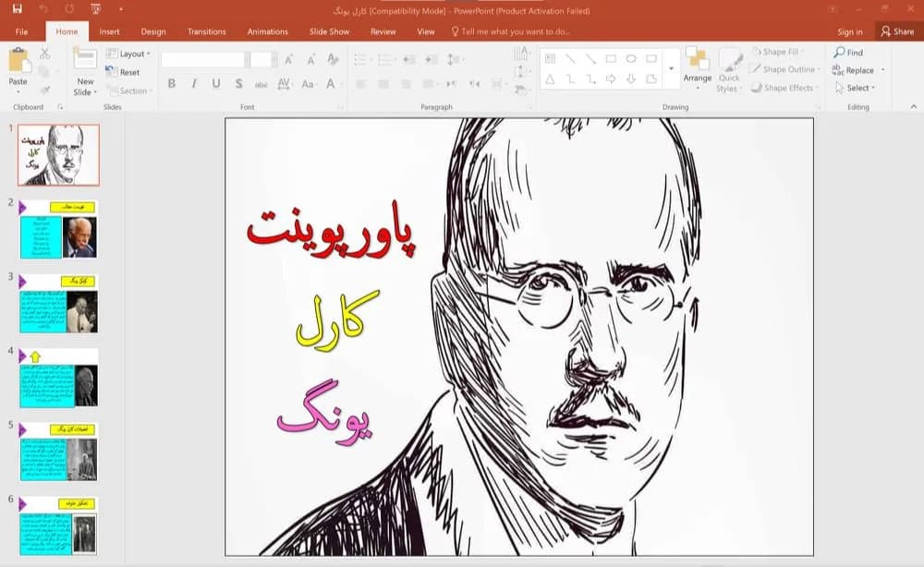
Task: Decrease list indent level
Action: click(x=409, y=59)
